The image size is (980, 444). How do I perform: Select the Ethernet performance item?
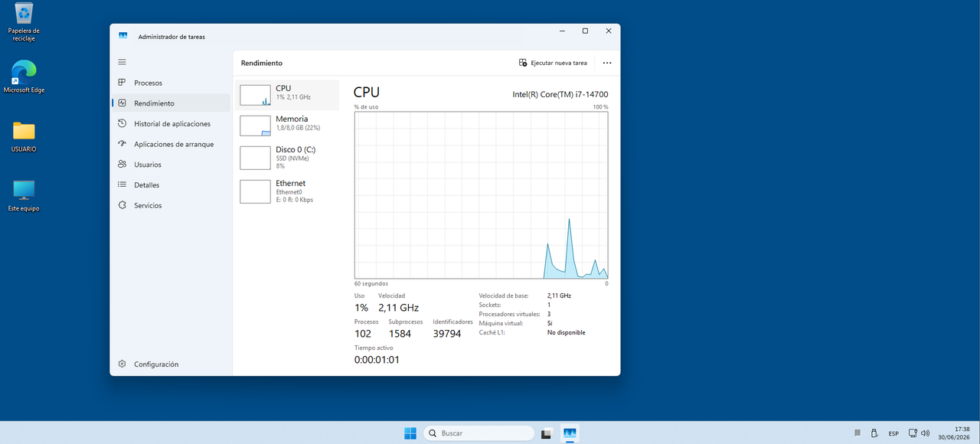pos(287,191)
